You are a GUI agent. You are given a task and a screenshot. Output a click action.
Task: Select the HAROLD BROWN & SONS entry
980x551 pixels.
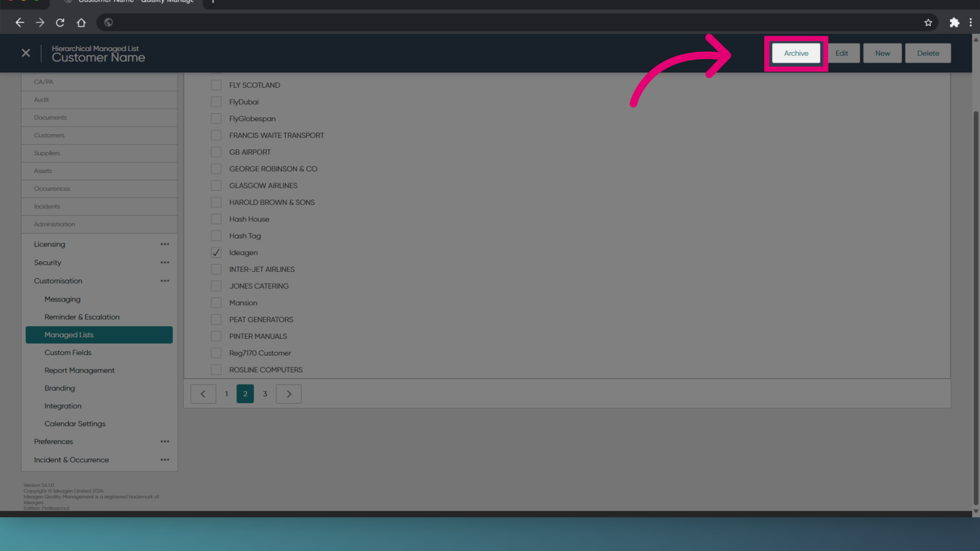pyautogui.click(x=272, y=203)
